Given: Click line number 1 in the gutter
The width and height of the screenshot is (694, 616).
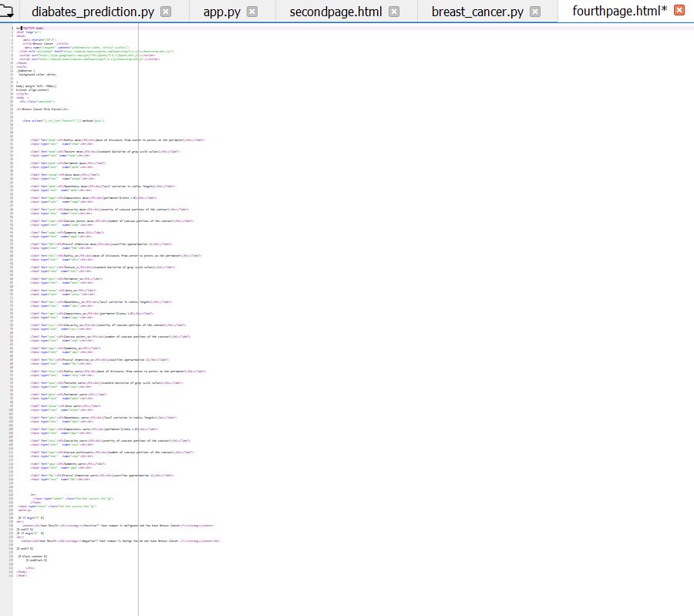Looking at the screenshot, I should click(x=12, y=28).
